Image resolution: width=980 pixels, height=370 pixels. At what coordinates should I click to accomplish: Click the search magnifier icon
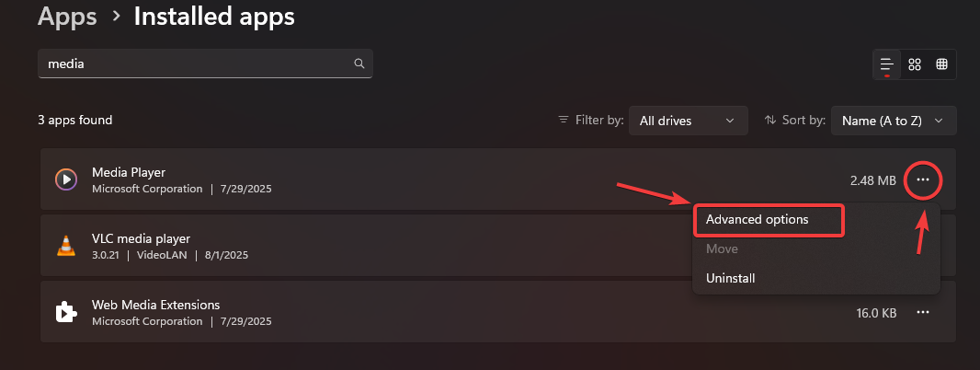359,64
